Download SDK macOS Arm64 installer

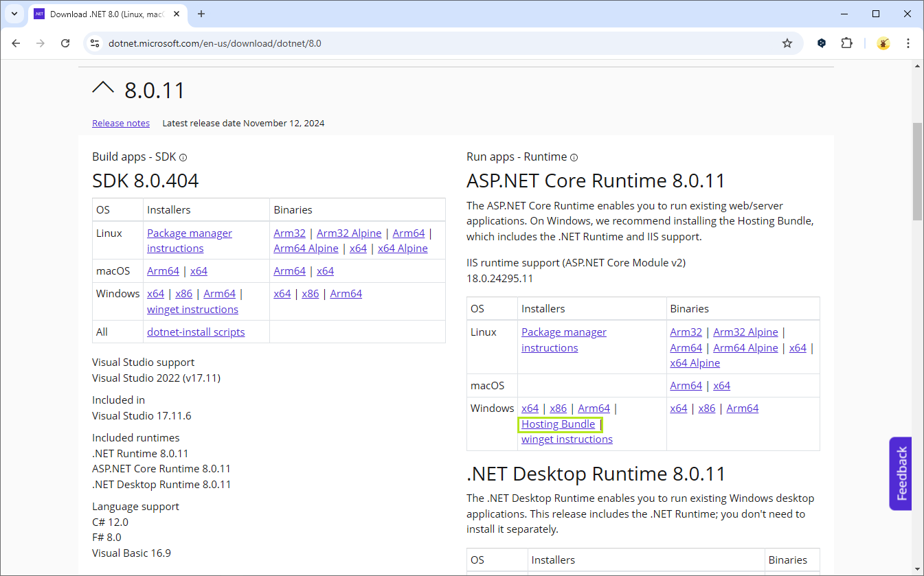click(163, 271)
